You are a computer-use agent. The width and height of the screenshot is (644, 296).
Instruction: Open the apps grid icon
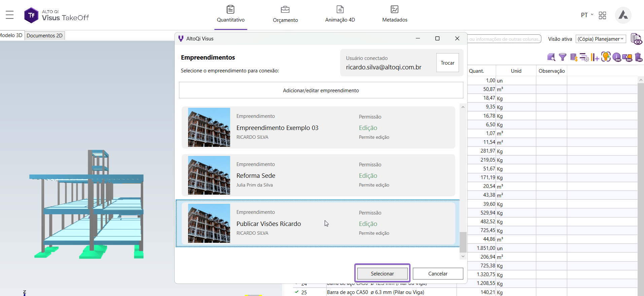602,15
